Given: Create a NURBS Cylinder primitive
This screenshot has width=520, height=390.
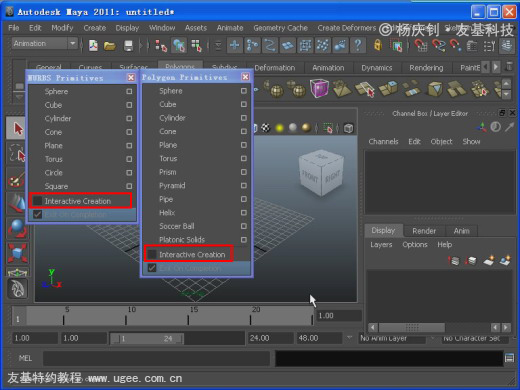Looking at the screenshot, I should point(58,118).
